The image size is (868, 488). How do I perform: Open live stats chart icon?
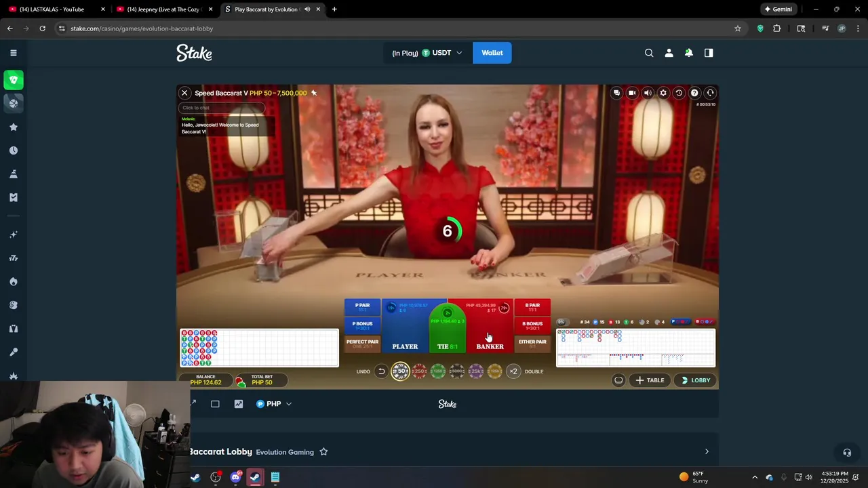239,404
